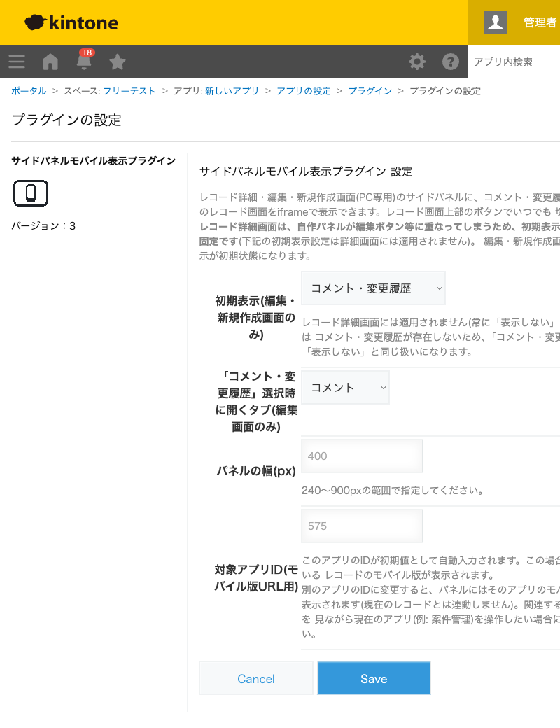Image resolution: width=560 pixels, height=728 pixels.
Task: Go to the home portal icon
Action: point(50,62)
